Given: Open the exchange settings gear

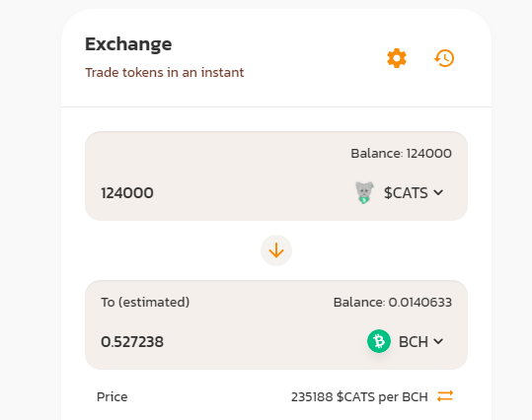Looking at the screenshot, I should pyautogui.click(x=397, y=58).
